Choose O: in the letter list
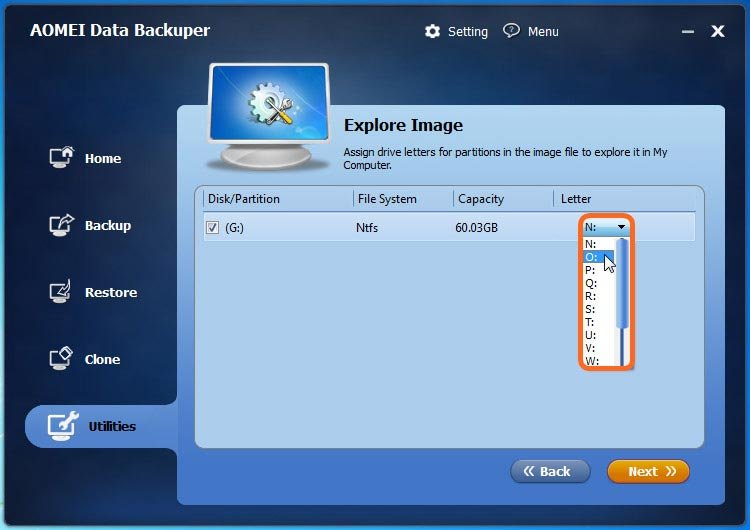Image resolution: width=750 pixels, height=530 pixels. pyautogui.click(x=598, y=257)
